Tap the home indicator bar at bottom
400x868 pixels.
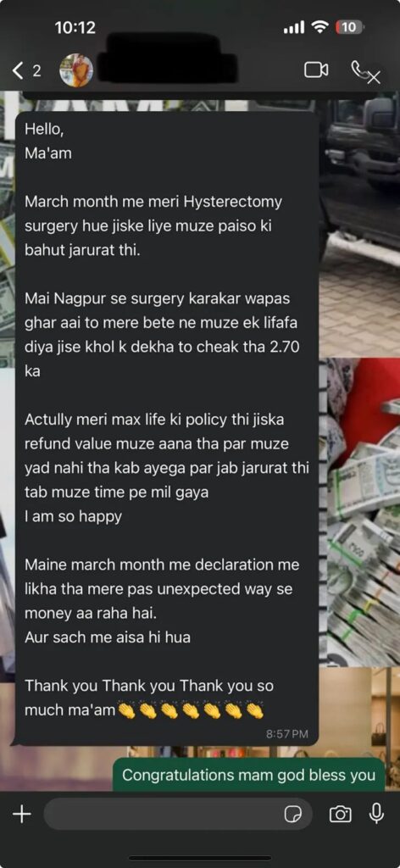[x=200, y=859]
